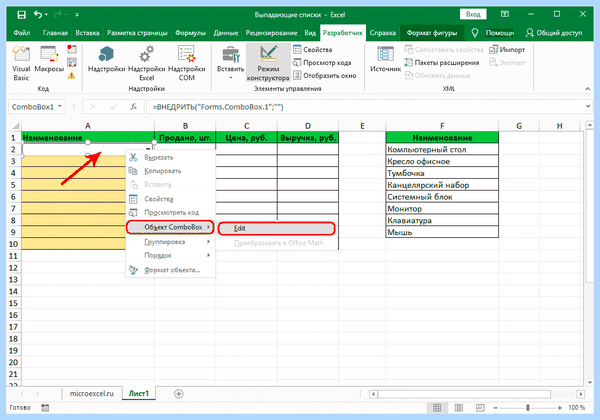Click the zoom out minus button
Screen dimensions: 600x420
click(x=495, y=408)
